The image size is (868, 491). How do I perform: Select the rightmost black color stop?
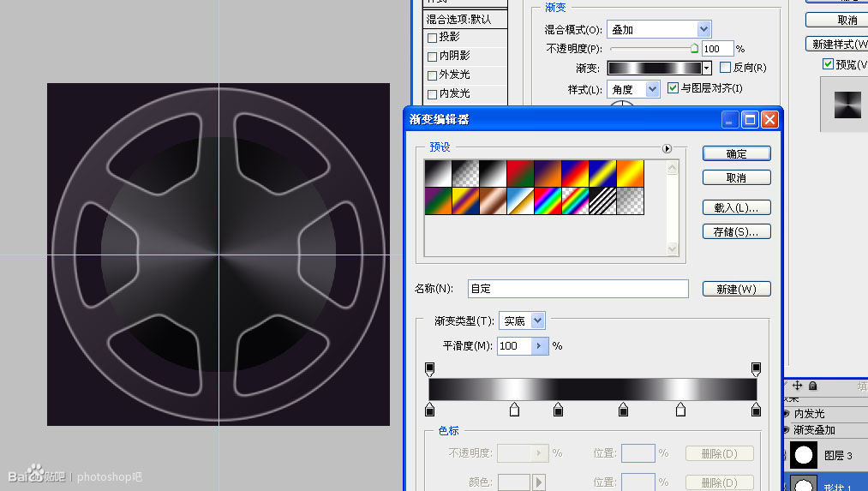(756, 410)
